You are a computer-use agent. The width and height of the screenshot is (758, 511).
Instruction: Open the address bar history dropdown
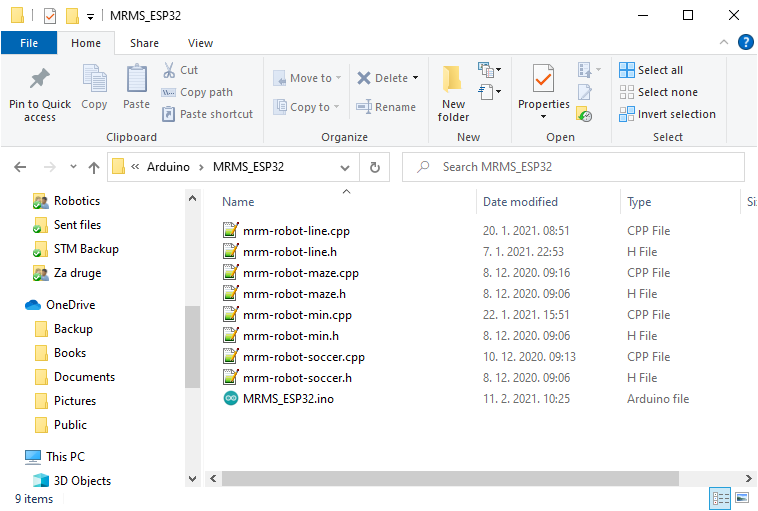(346, 167)
